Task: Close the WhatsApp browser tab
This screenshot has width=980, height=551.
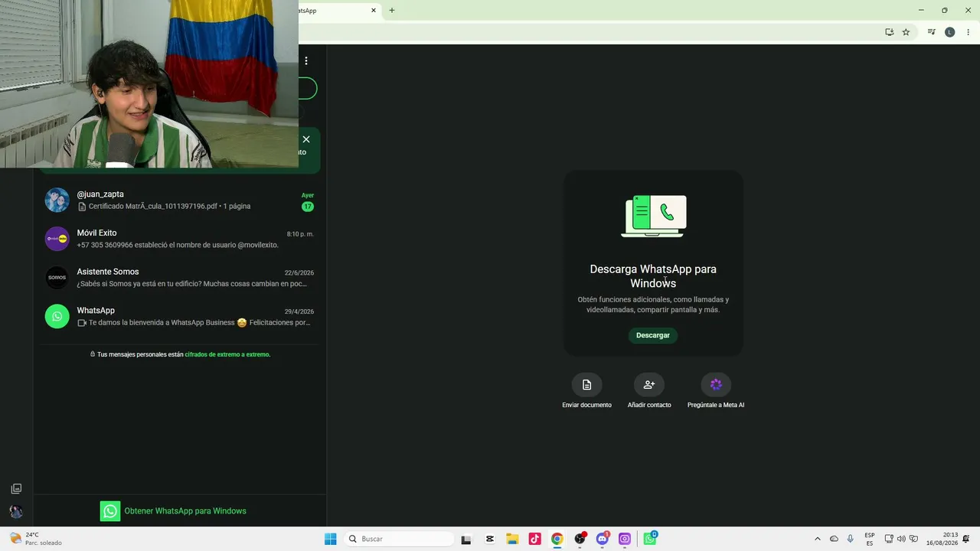Action: (x=374, y=11)
